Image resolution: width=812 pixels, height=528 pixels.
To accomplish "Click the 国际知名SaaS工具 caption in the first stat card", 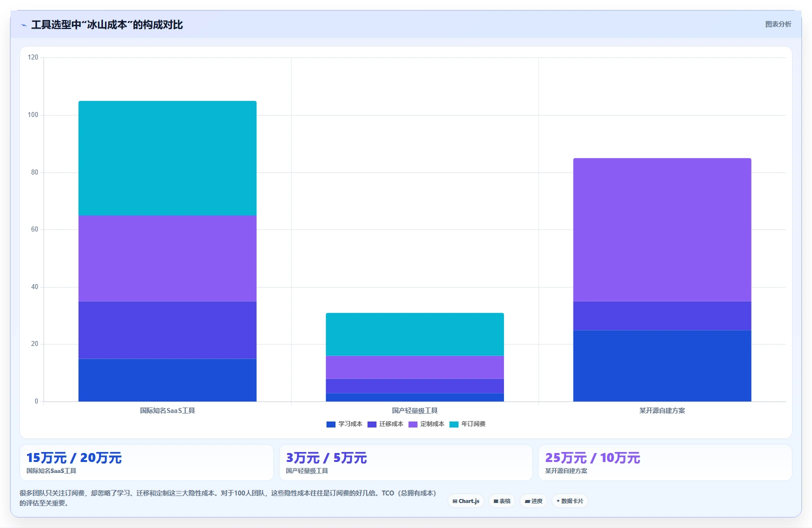I will pos(51,471).
